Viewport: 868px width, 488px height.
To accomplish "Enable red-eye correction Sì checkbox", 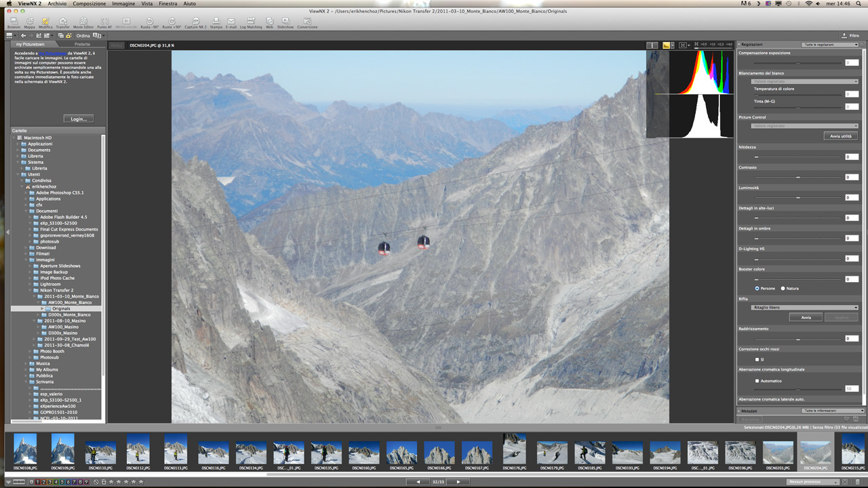I will click(757, 359).
